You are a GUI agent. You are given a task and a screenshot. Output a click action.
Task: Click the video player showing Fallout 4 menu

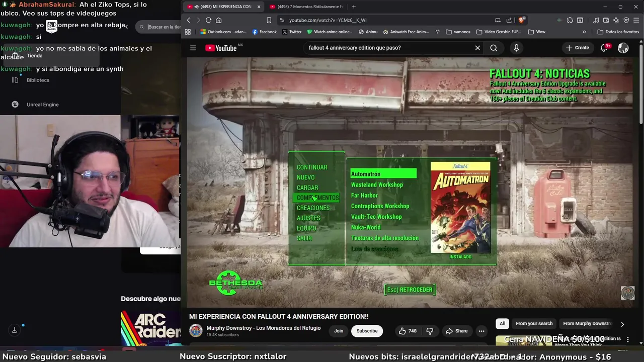pyautogui.click(x=411, y=182)
